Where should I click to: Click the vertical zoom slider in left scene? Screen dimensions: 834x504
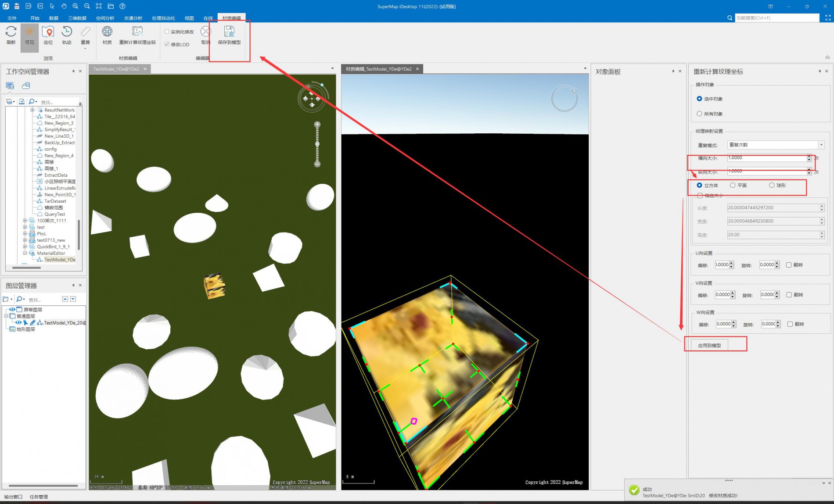pos(317,144)
